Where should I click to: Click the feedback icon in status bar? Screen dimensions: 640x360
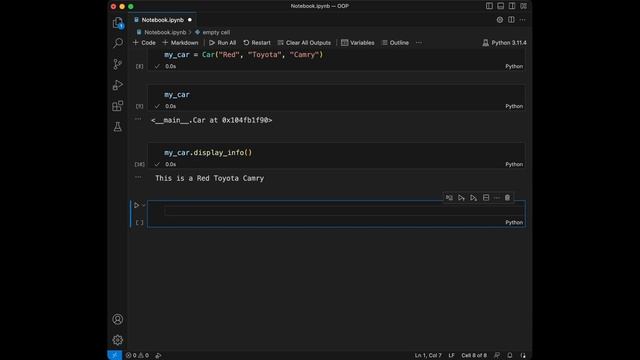pos(497,355)
